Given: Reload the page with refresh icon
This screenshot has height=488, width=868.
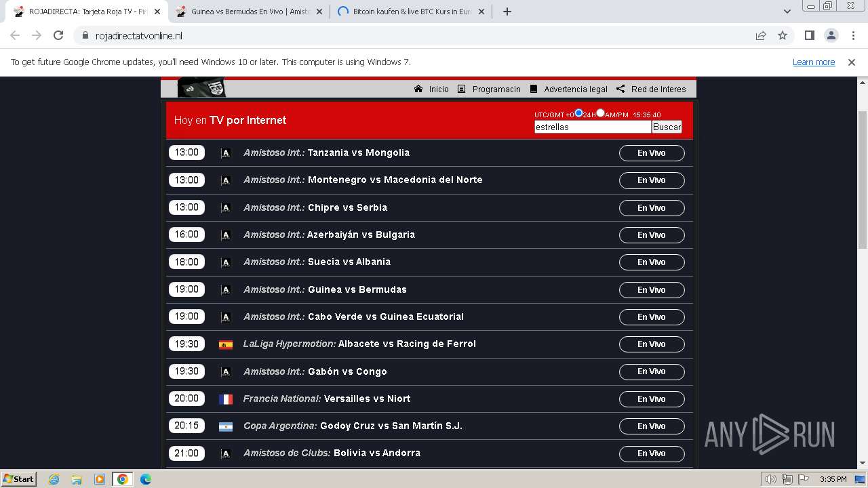Looking at the screenshot, I should point(58,35).
